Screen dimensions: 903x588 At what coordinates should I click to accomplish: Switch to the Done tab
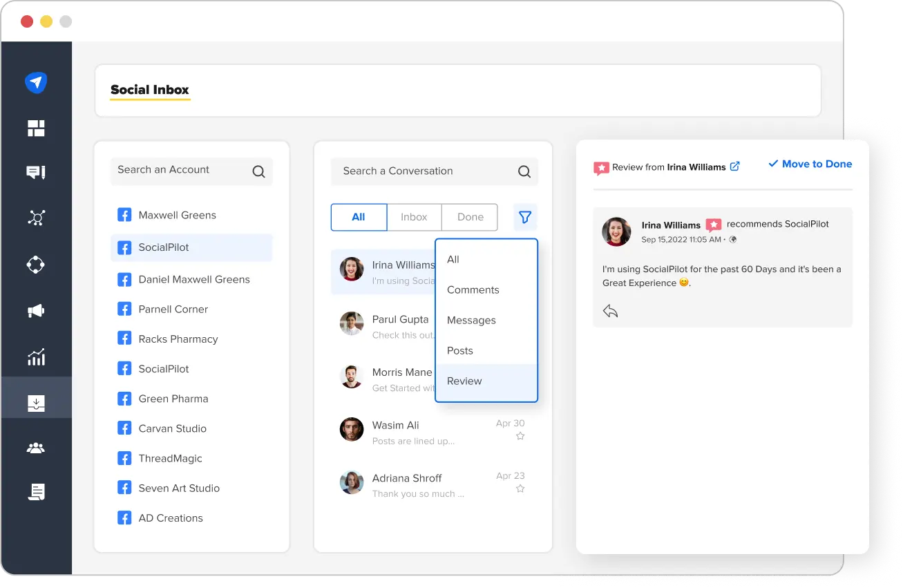click(x=470, y=217)
